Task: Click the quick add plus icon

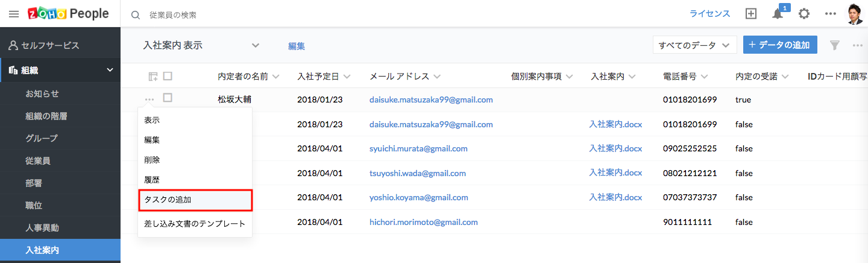Action: (751, 14)
